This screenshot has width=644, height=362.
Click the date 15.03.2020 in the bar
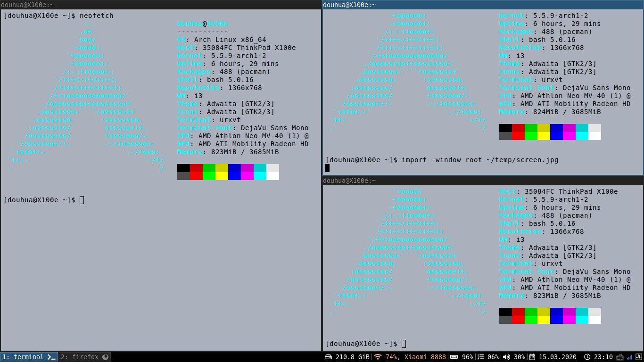(558, 357)
